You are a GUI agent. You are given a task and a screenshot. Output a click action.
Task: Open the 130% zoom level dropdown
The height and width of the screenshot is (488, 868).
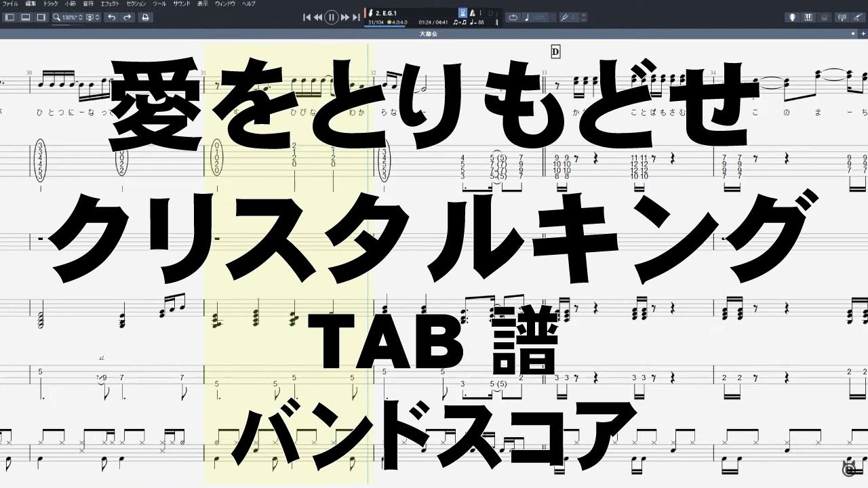pyautogui.click(x=67, y=18)
